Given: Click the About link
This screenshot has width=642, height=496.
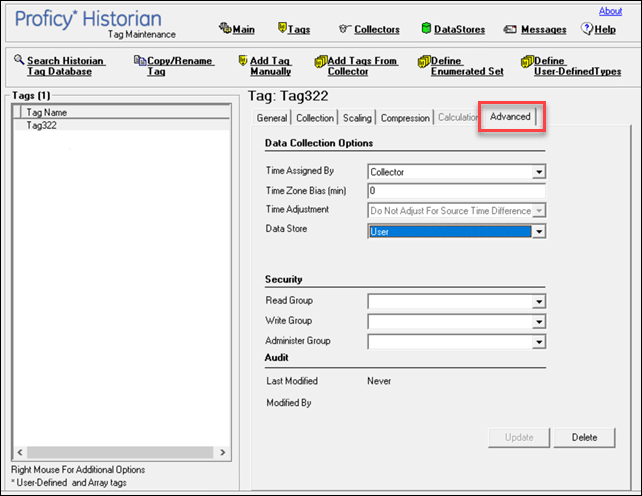Looking at the screenshot, I should pos(610,11).
